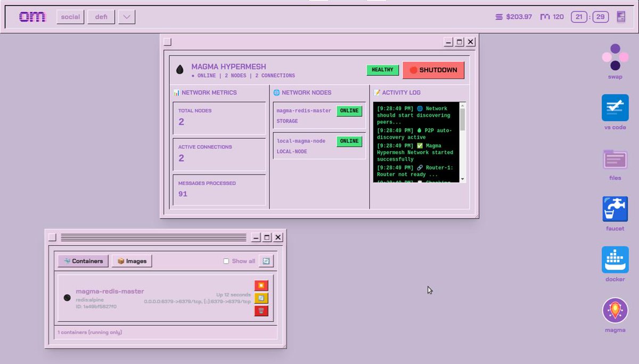Click the HEALTHY status badge
The image size is (639, 364).
pyautogui.click(x=382, y=70)
